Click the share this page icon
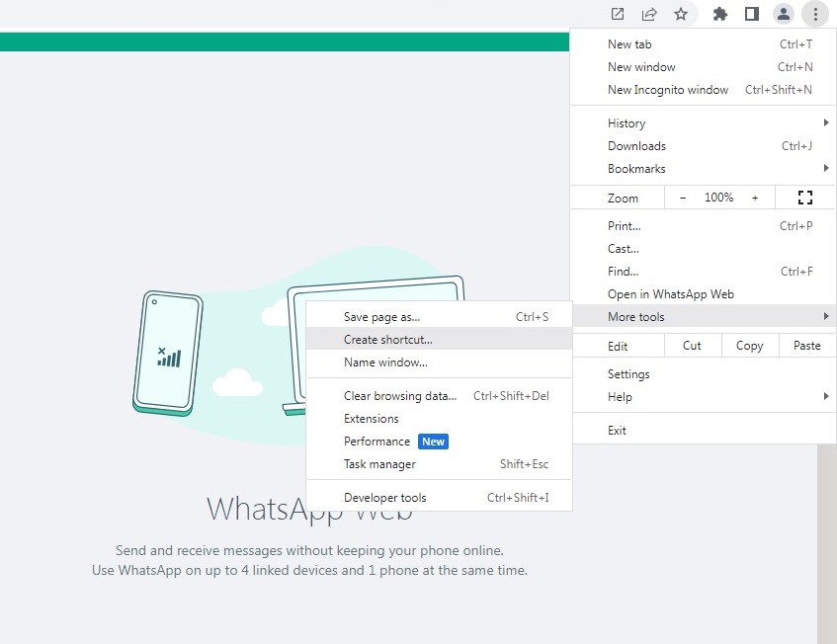The height and width of the screenshot is (644, 837). [x=648, y=14]
